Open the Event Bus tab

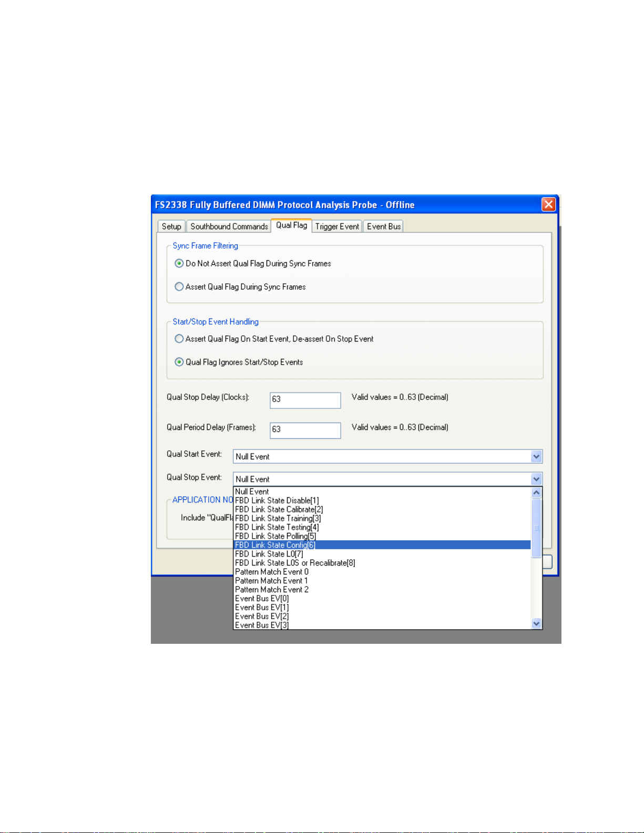(x=384, y=227)
